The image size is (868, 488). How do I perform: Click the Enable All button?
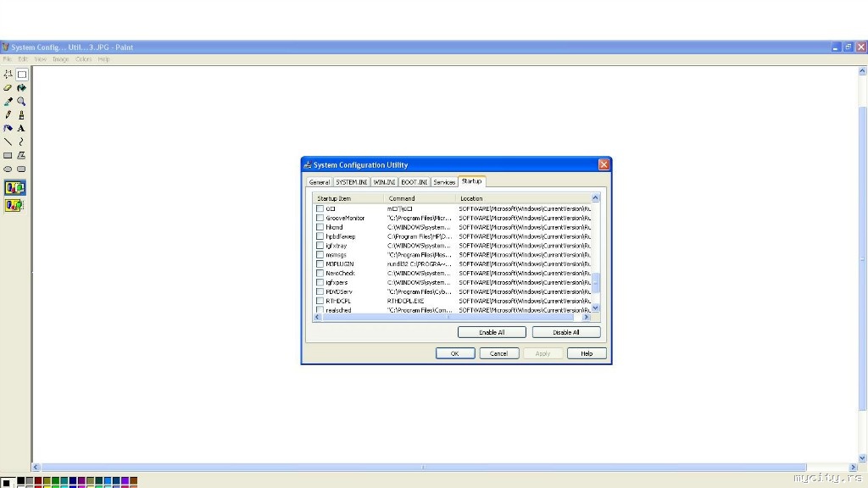tap(492, 332)
